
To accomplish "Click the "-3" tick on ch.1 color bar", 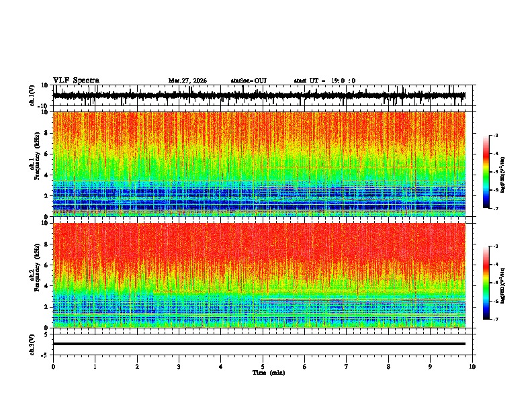I will point(496,136).
